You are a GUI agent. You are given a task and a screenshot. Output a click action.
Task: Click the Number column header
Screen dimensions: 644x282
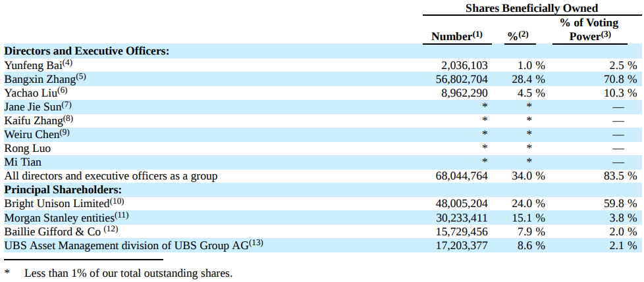(457, 36)
